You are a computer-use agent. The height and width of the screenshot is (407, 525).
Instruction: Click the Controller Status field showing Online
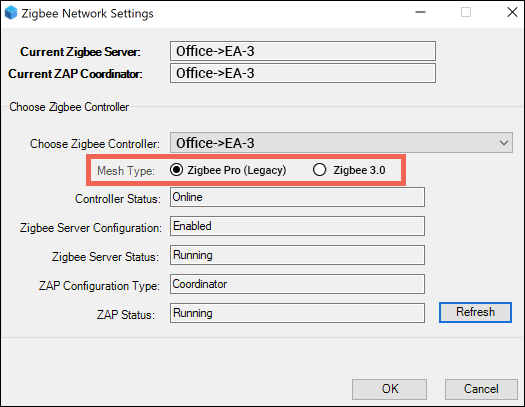[297, 197]
